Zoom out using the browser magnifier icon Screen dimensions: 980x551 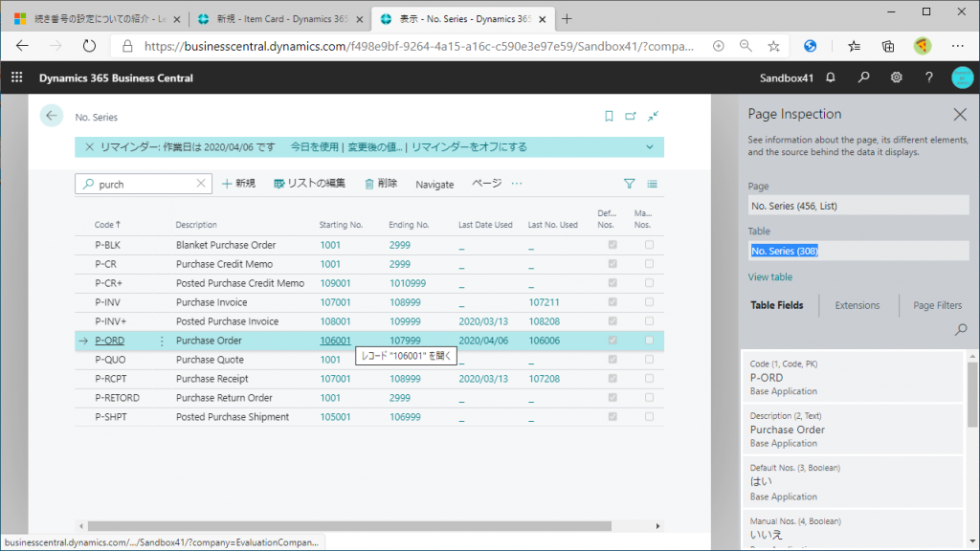(x=746, y=46)
